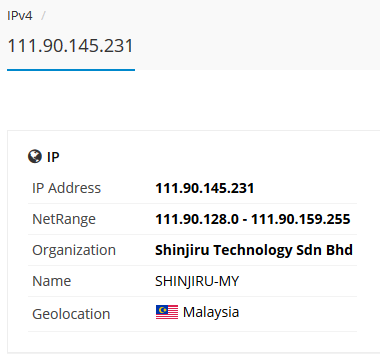Click the NetRange row label
Screen dimensions: 380x360
(64, 219)
